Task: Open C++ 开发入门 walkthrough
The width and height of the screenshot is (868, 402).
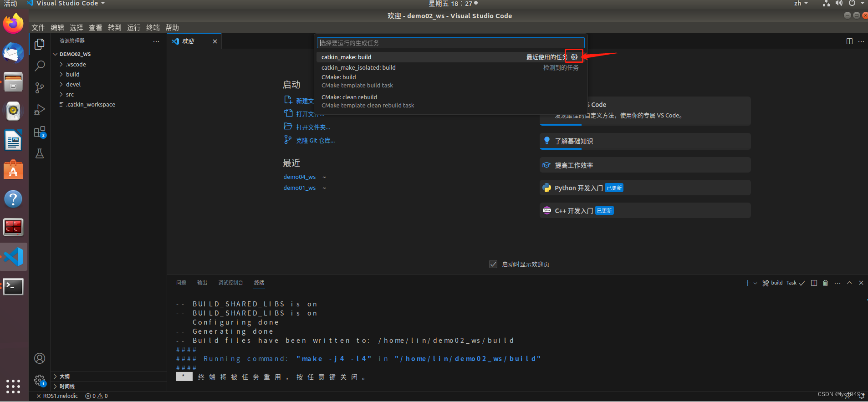Action: click(645, 210)
